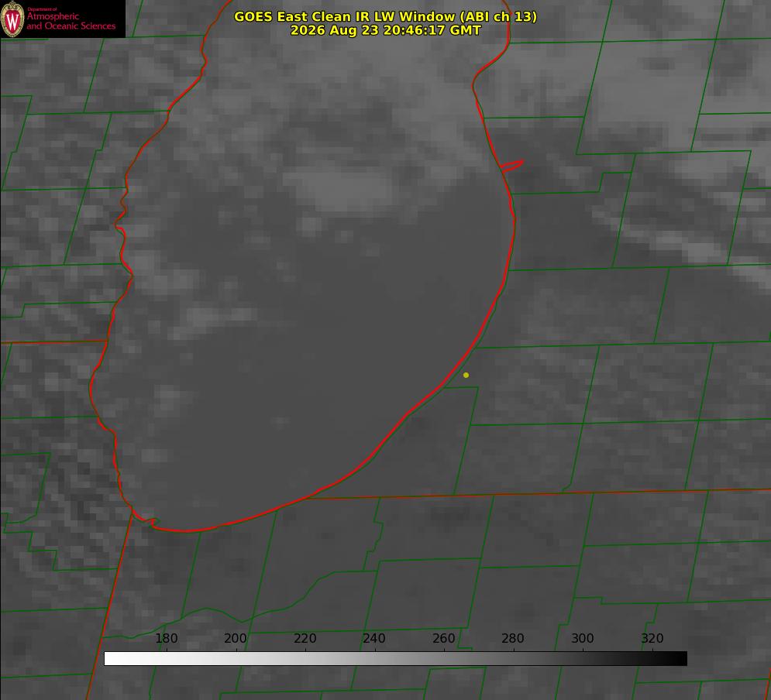This screenshot has width=771, height=700.
Task: Click the 180 label on the colorbar
Action: click(x=166, y=638)
